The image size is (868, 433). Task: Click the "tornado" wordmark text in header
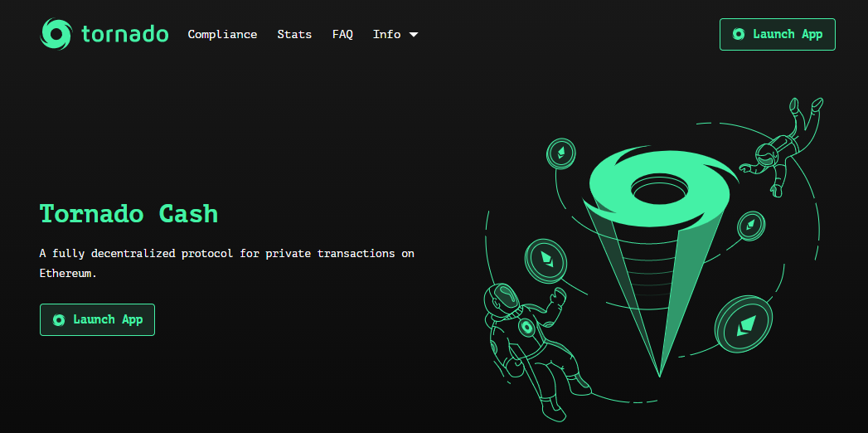[125, 34]
